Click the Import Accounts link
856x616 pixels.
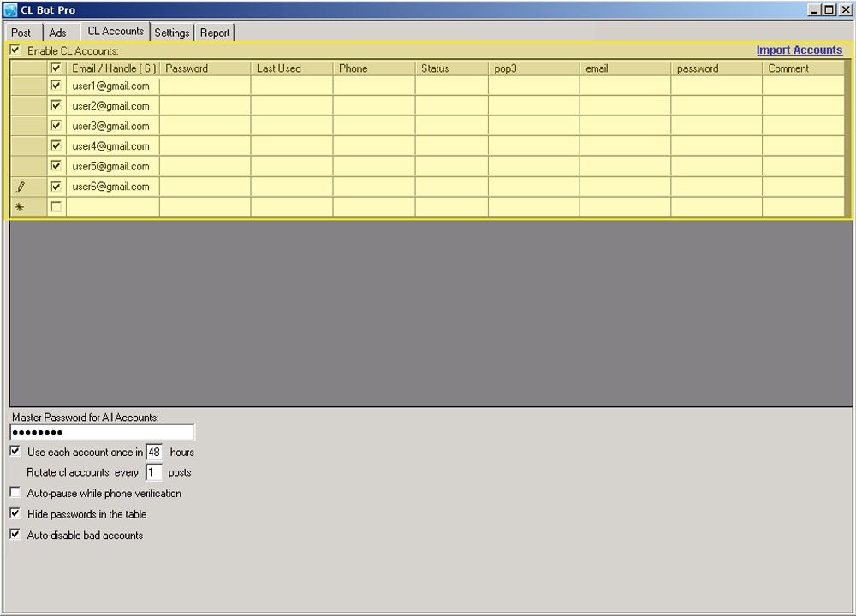(800, 50)
